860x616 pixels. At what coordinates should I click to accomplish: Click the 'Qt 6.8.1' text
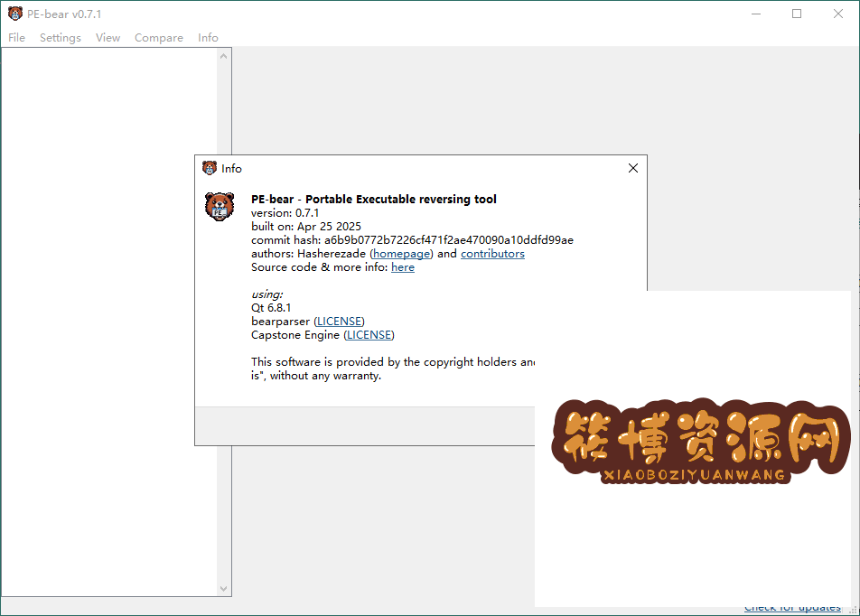point(271,308)
